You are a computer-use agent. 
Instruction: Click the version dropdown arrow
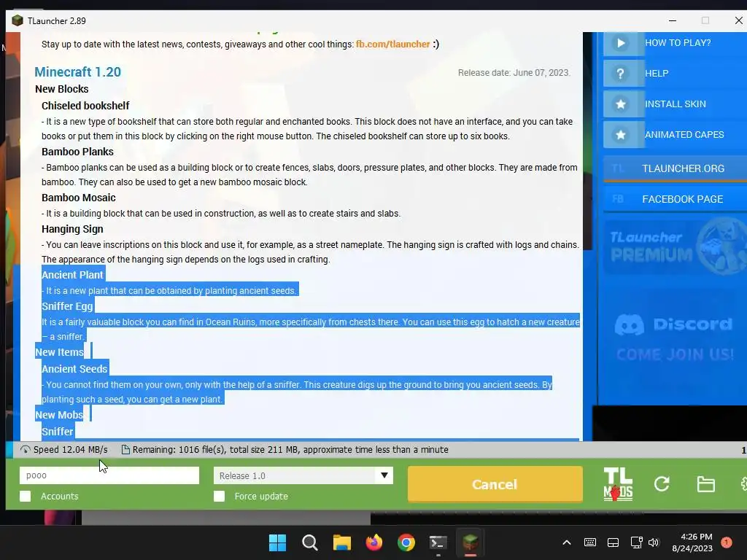[384, 475]
